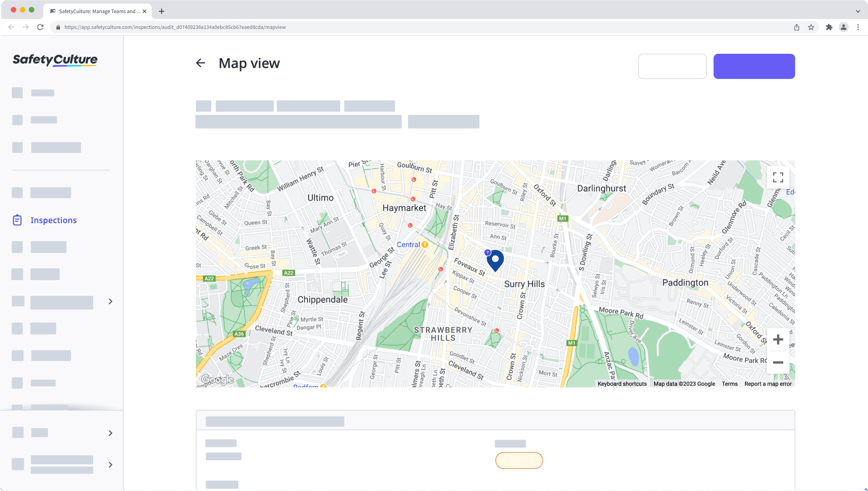Open Inspections from the sidebar menu
This screenshot has height=491, width=868.
pos(53,220)
